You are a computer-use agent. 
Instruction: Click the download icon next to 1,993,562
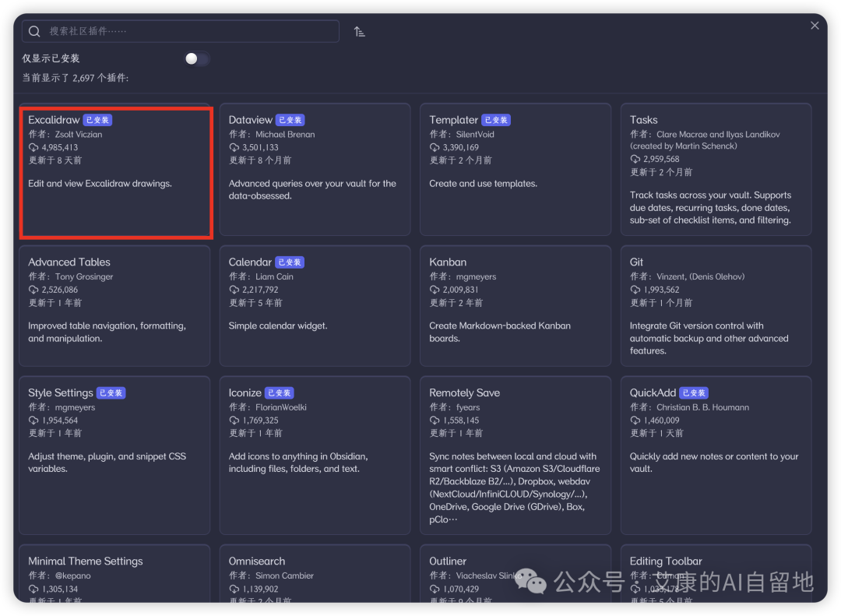pyautogui.click(x=635, y=290)
